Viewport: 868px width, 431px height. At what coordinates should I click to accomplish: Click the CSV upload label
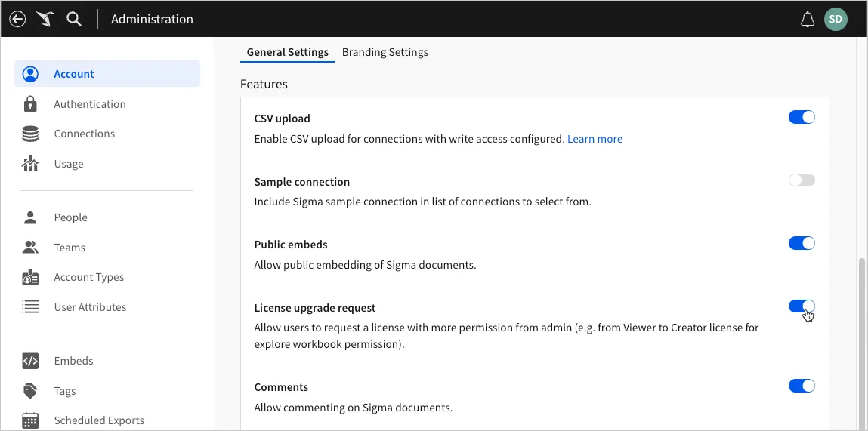click(283, 119)
